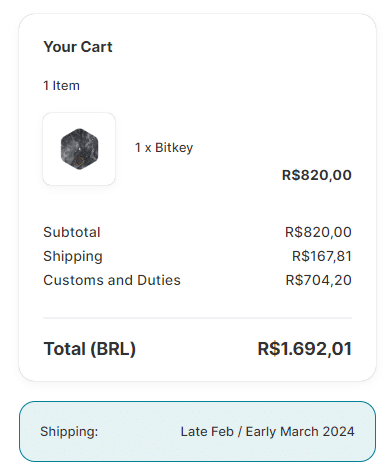
Task: Click the shipping amount R$167,81
Action: [x=322, y=256]
